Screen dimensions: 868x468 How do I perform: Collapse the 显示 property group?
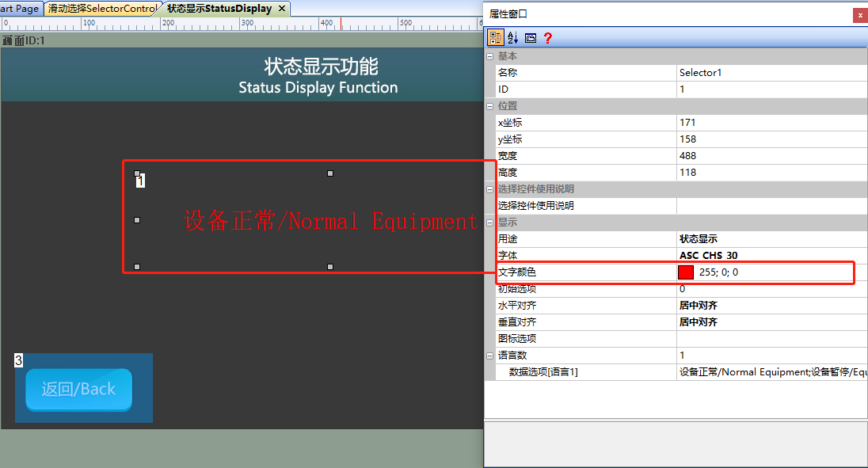tap(490, 223)
